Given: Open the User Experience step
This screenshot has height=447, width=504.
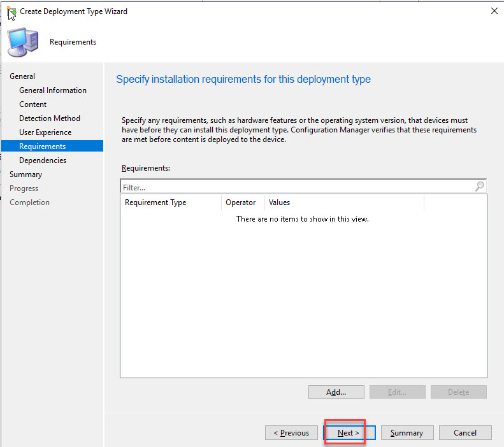Looking at the screenshot, I should pos(45,132).
